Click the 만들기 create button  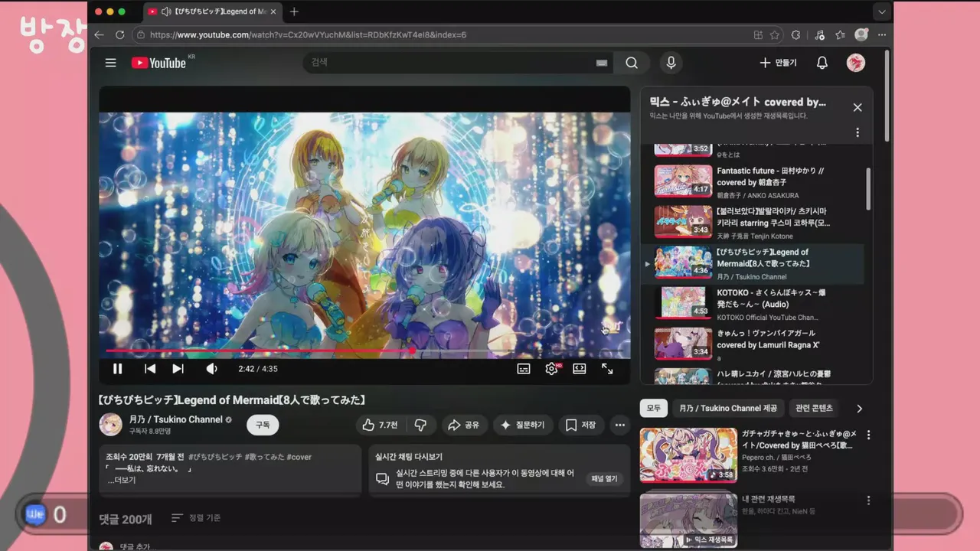coord(778,63)
